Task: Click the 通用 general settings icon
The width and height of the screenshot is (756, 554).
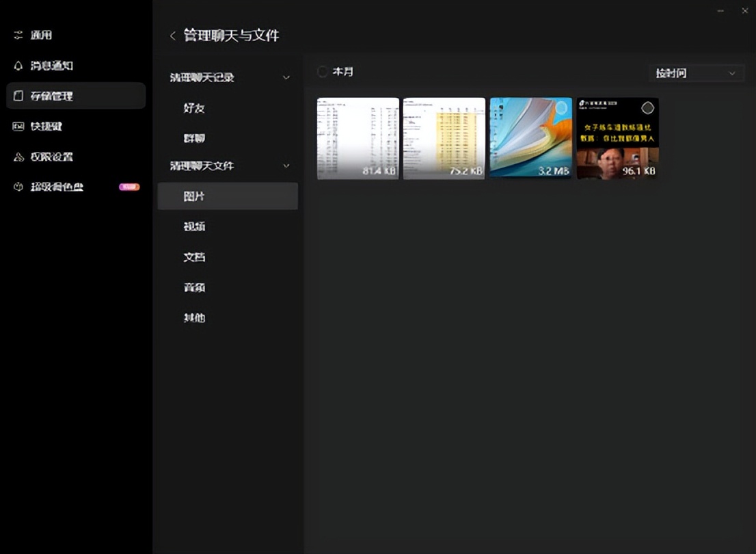Action: (18, 35)
